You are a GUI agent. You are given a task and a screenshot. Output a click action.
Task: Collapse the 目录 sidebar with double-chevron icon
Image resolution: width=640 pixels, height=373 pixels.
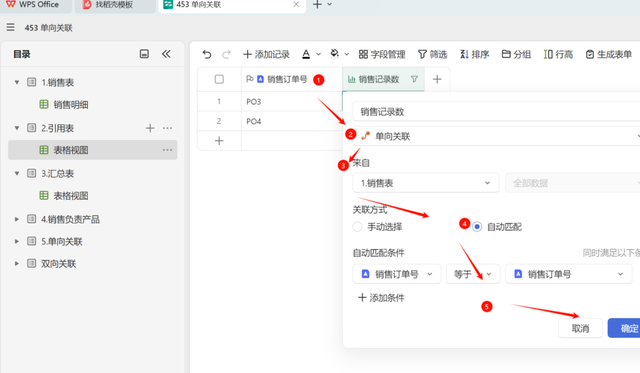point(166,54)
